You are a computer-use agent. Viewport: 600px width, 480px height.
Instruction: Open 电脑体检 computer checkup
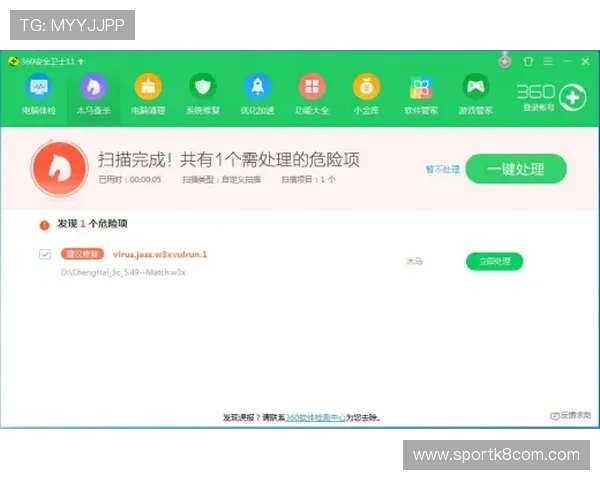[x=39, y=94]
